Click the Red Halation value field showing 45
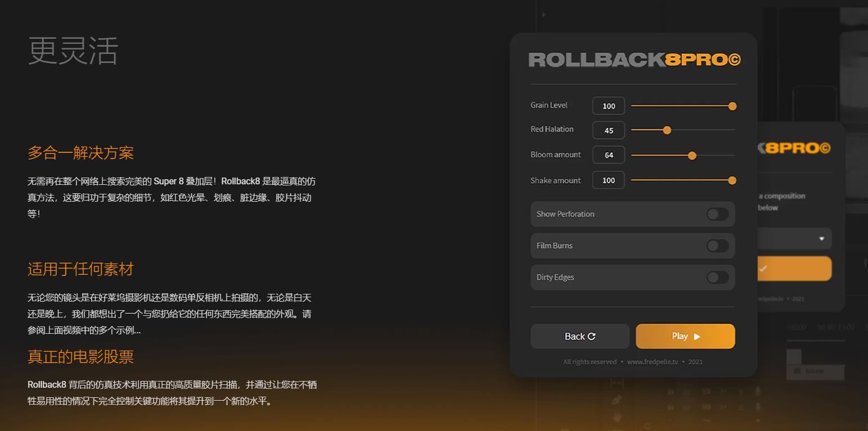 [609, 130]
